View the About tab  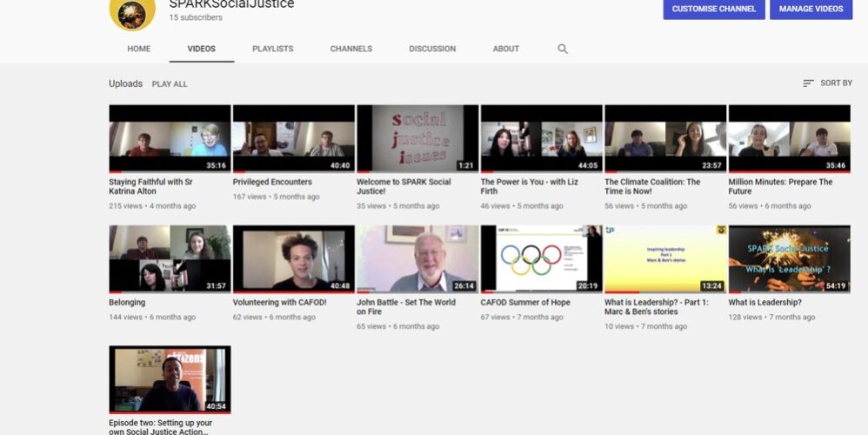click(x=506, y=49)
